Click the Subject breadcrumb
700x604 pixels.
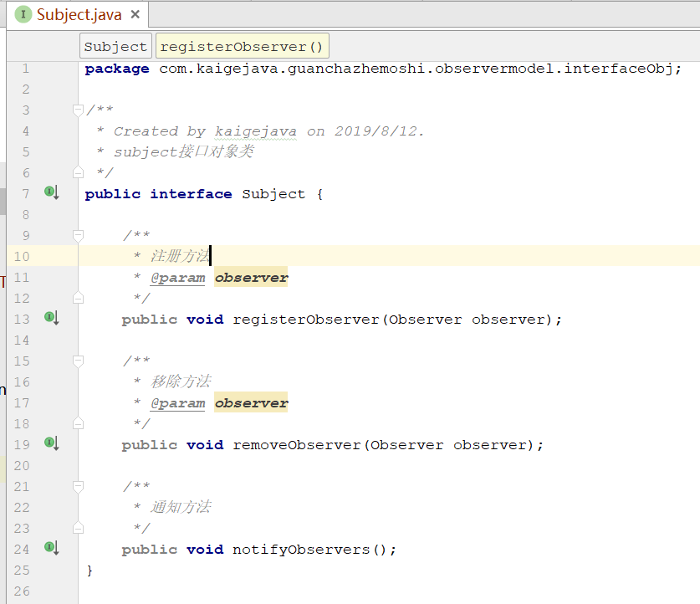tap(115, 46)
